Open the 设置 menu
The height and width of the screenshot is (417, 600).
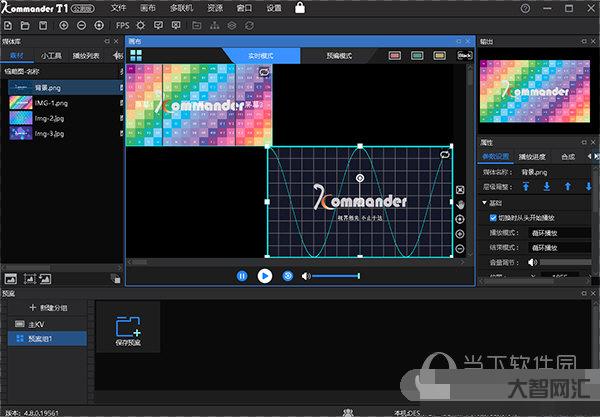(274, 8)
